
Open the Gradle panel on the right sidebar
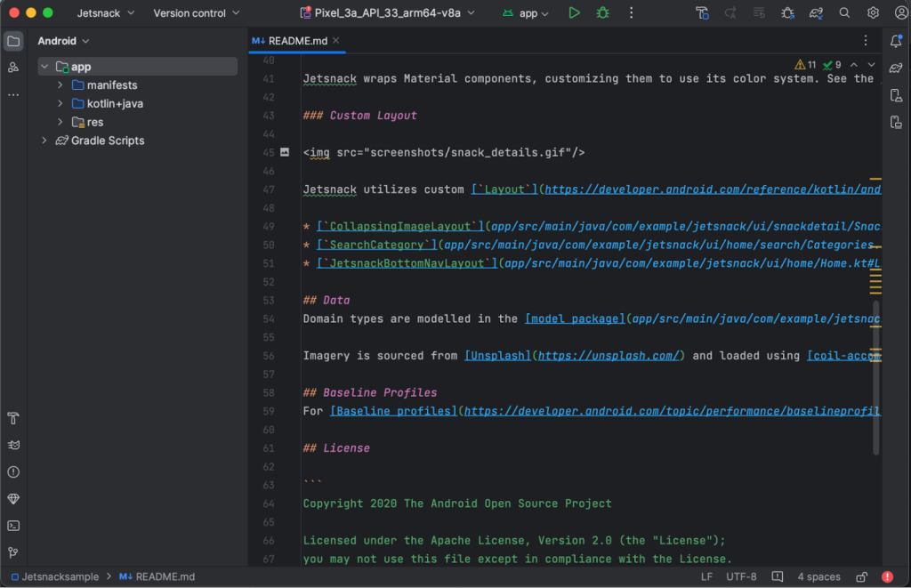pyautogui.click(x=896, y=68)
